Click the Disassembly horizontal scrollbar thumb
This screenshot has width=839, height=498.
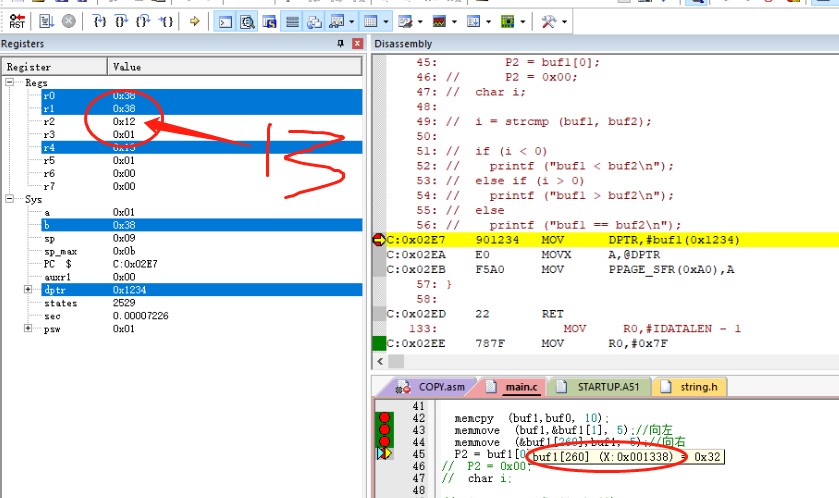pyautogui.click(x=396, y=361)
